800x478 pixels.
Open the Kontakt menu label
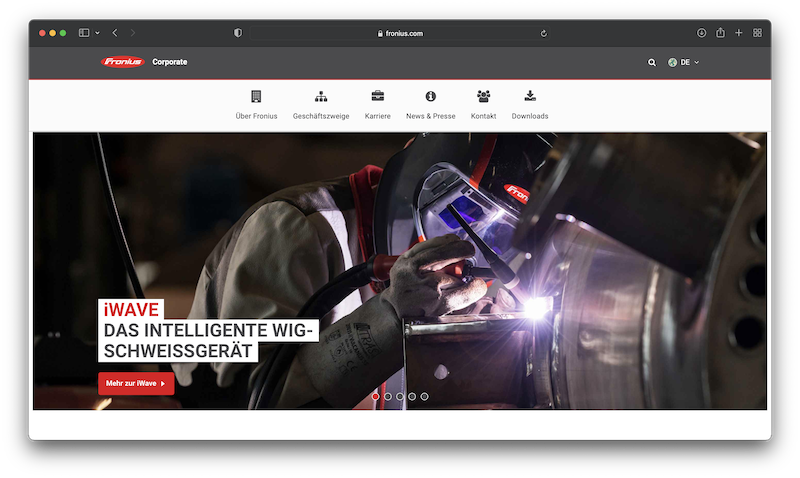(x=483, y=116)
